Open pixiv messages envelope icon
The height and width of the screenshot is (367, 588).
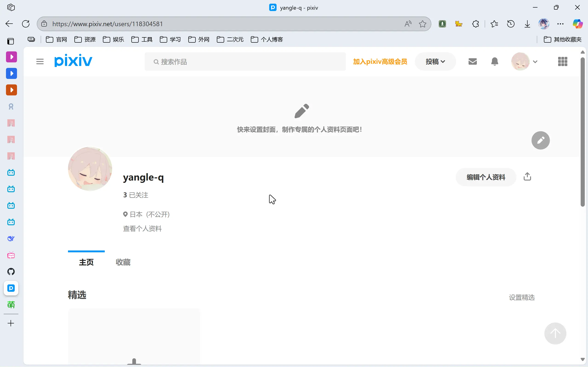tap(472, 61)
